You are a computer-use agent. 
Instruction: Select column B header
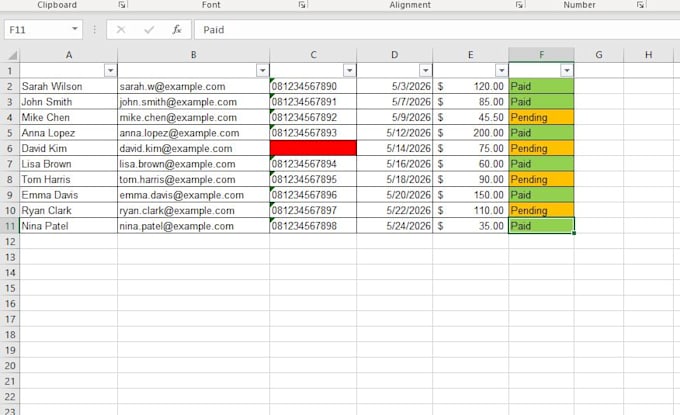tap(193, 55)
